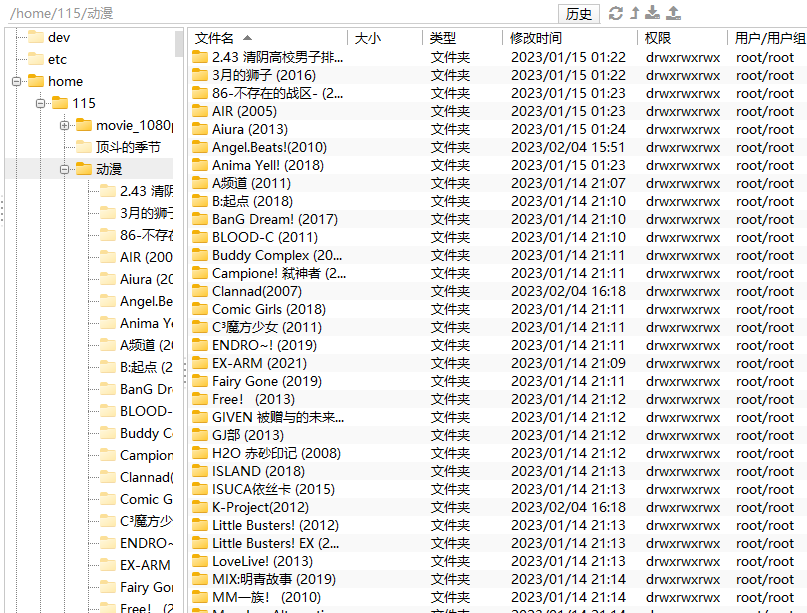The image size is (807, 613).
Task: Click folder icon of BLOOD-C (2011) row
Action: [x=200, y=238]
